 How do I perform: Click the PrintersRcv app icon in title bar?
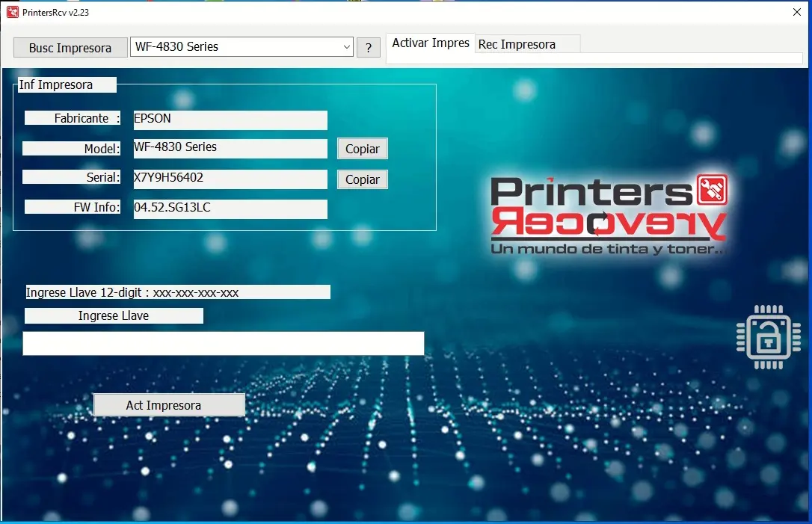coord(12,13)
